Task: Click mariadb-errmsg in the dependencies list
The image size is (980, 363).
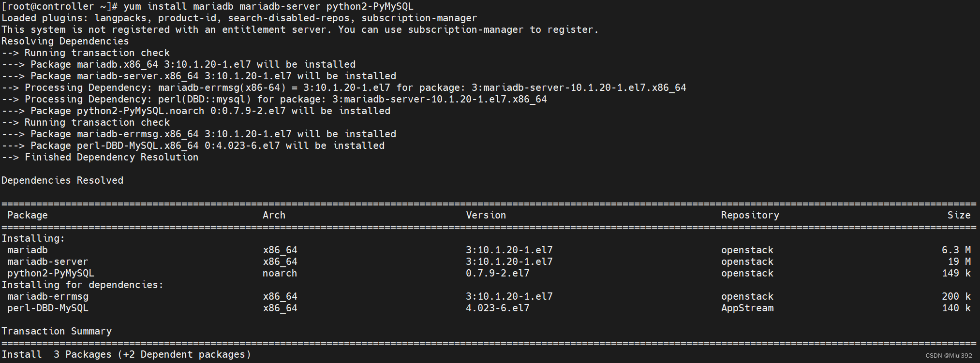Action: 48,296
